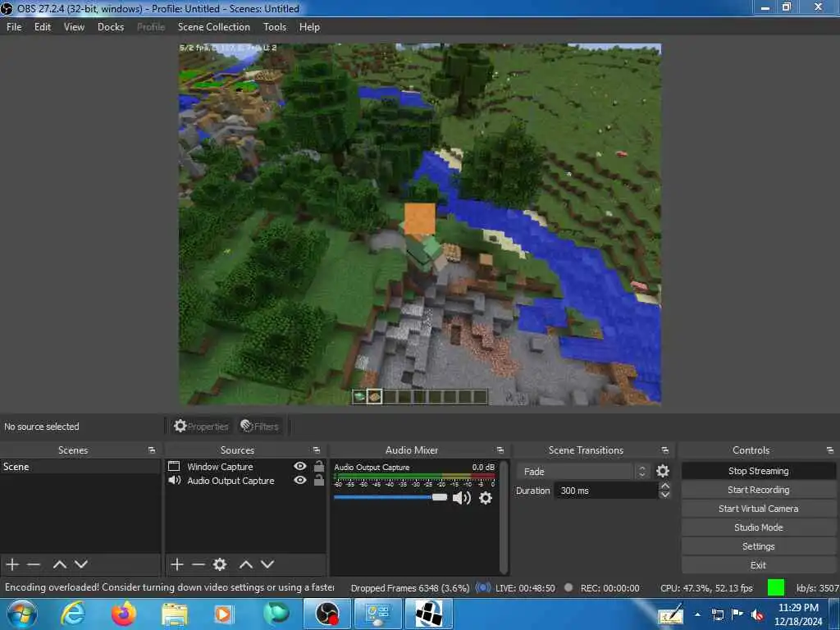Open Internet Explorer from the taskbar

pos(73,614)
